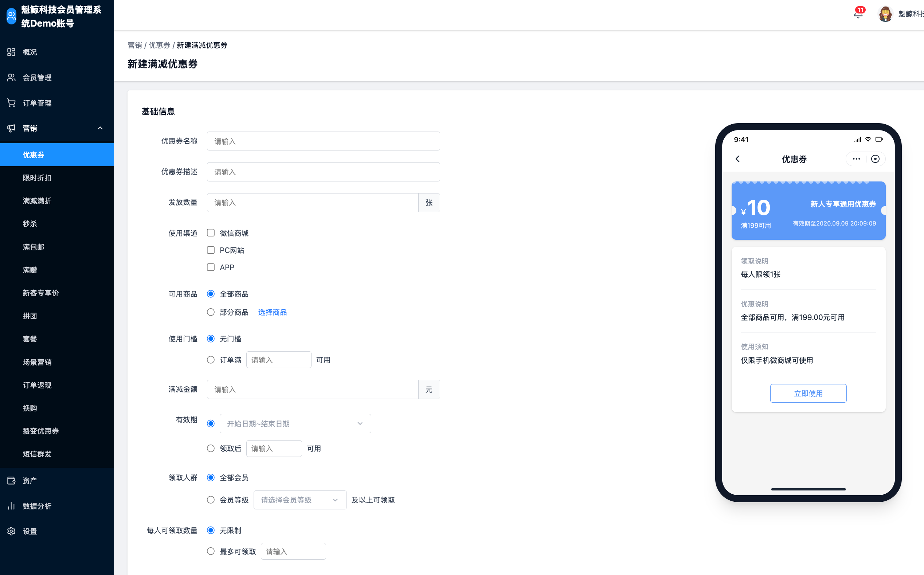
Task: Tap the circular target icon in phone preview
Action: pyautogui.click(x=875, y=159)
